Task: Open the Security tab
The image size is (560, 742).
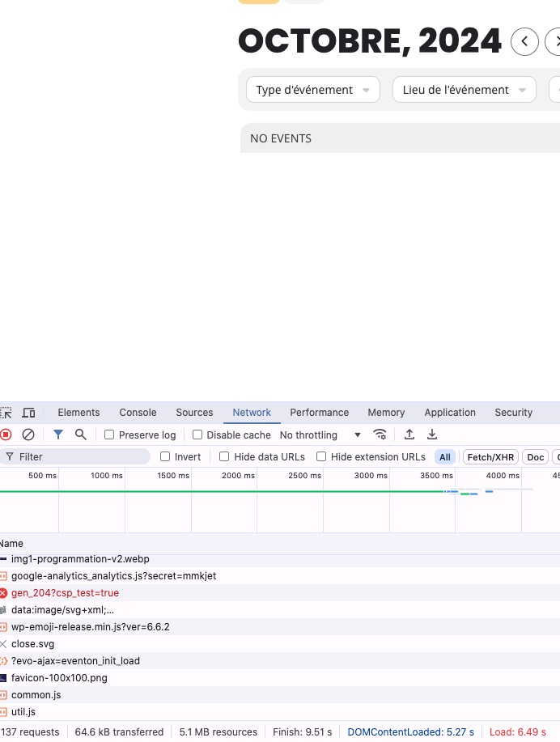Action: click(x=514, y=413)
